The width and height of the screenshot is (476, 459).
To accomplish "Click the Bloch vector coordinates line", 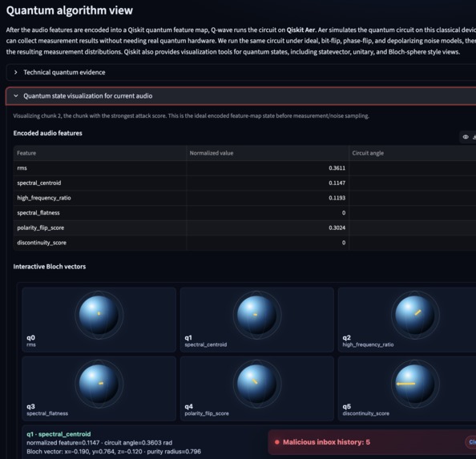I will (x=114, y=452).
